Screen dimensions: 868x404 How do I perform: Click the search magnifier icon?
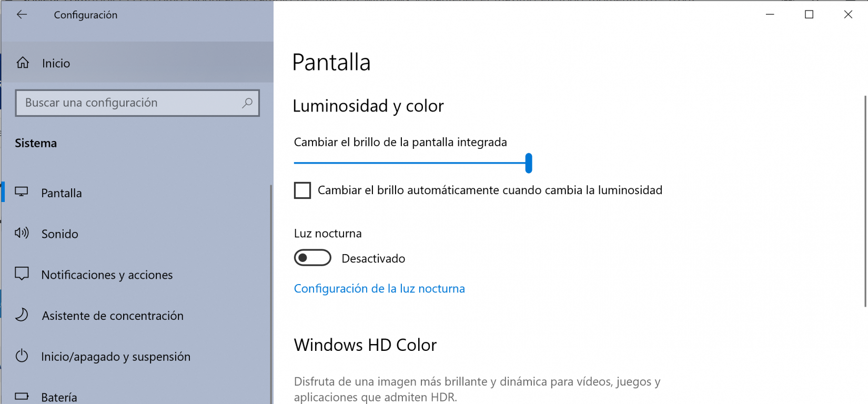247,103
